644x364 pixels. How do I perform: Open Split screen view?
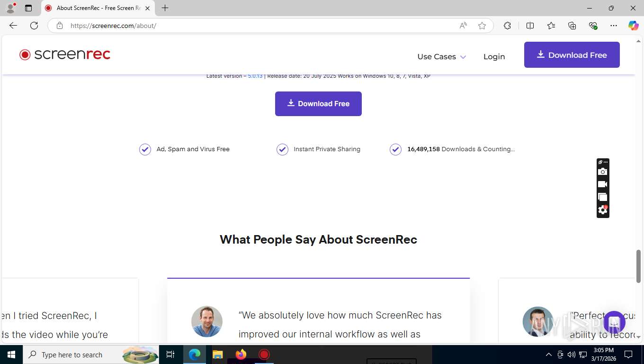point(530,26)
